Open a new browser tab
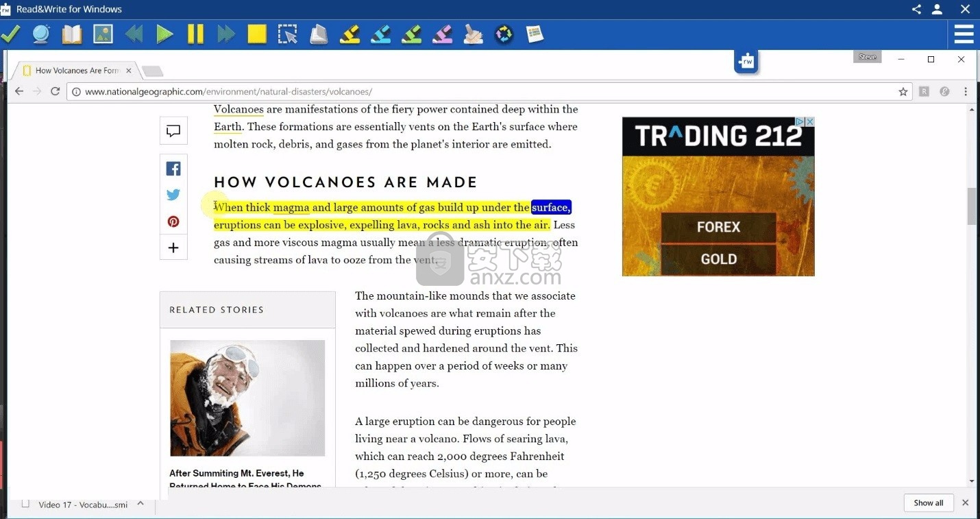 152,71
